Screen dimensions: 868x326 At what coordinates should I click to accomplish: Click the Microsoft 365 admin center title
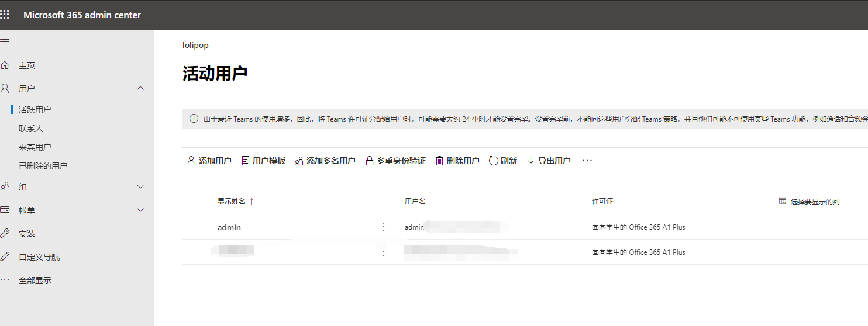(82, 15)
